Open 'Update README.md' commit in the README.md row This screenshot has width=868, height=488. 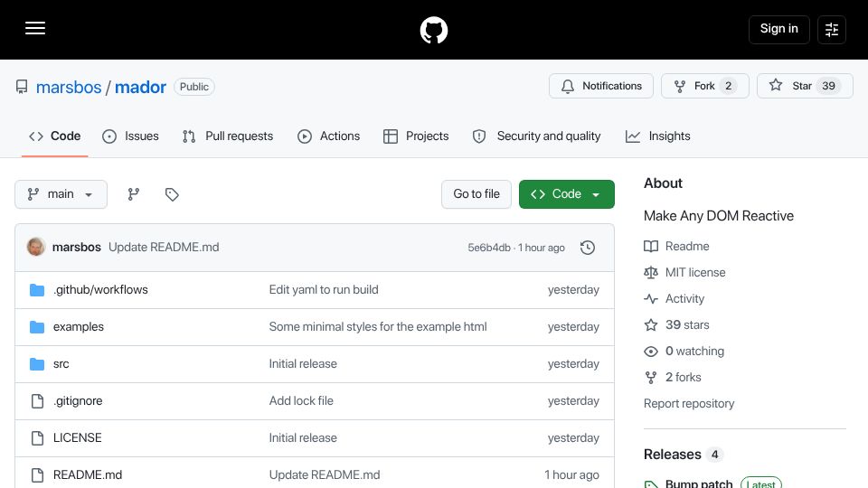(x=325, y=475)
